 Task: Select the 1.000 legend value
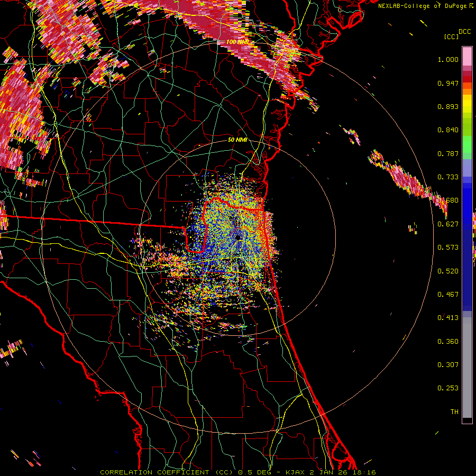pyautogui.click(x=448, y=59)
